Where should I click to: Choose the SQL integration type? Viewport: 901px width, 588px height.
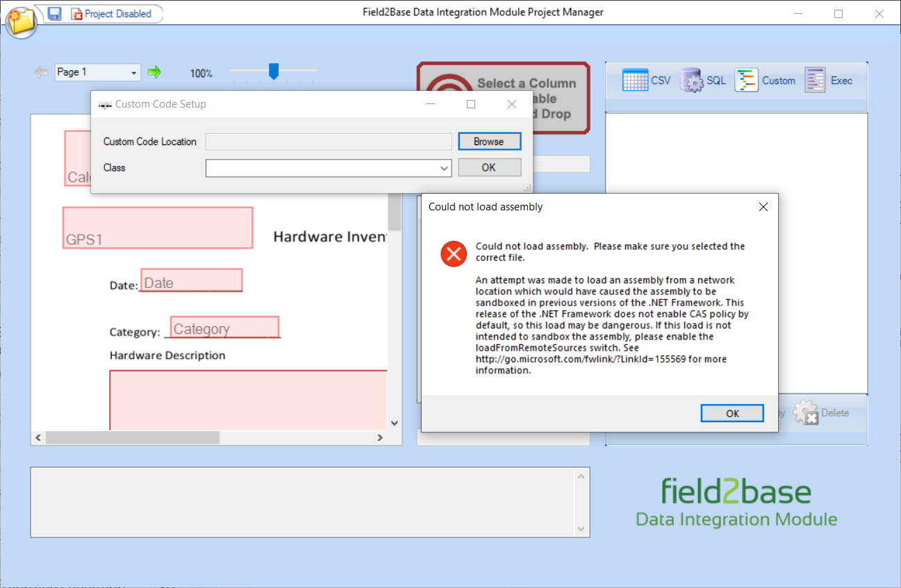tap(703, 81)
